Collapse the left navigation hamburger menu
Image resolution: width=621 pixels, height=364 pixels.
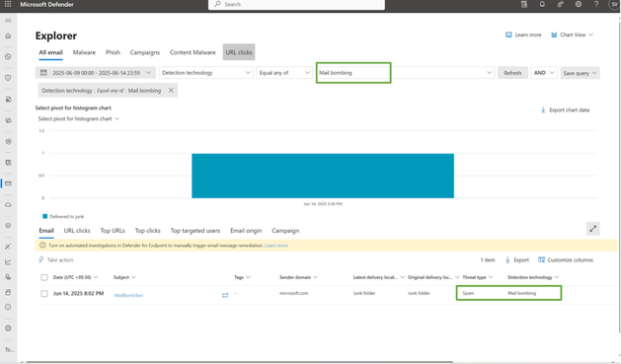click(8, 20)
